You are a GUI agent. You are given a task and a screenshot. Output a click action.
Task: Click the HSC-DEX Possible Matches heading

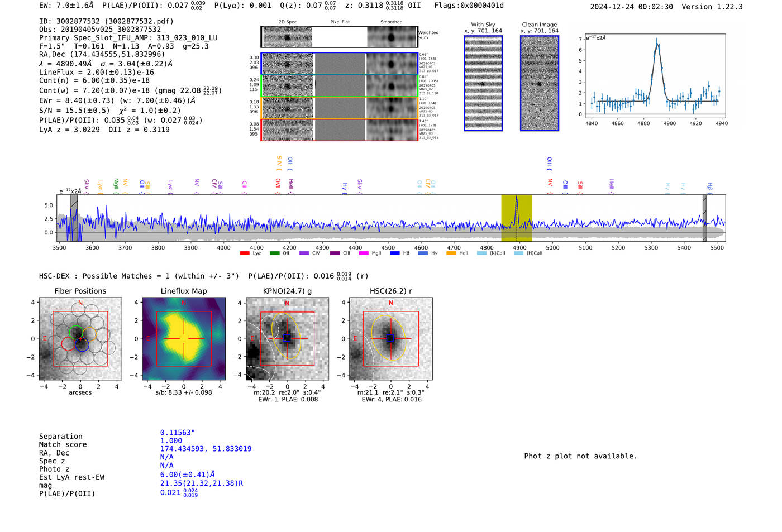point(139,276)
